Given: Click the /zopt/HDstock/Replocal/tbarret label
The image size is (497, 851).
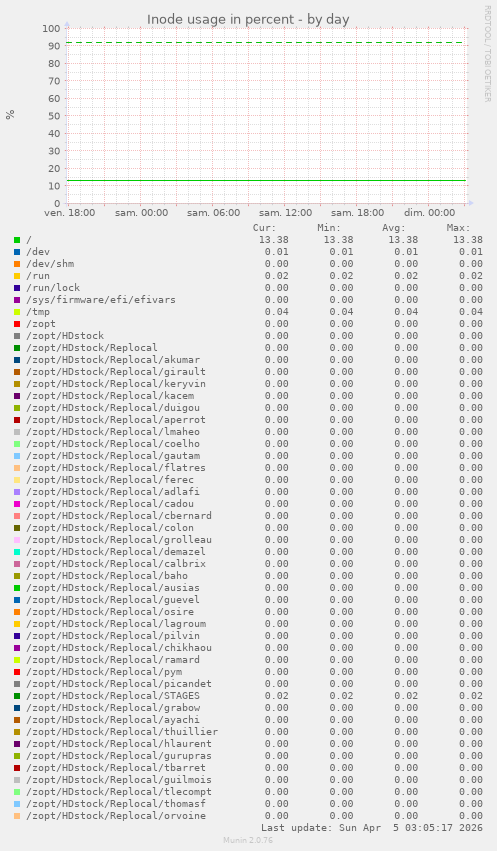Looking at the screenshot, I should coord(116,767).
